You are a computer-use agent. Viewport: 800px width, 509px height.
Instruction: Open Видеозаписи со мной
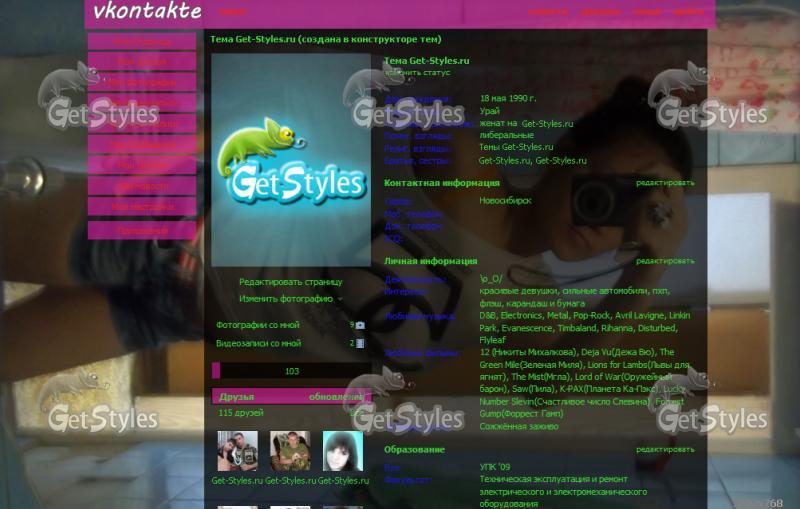(258, 343)
